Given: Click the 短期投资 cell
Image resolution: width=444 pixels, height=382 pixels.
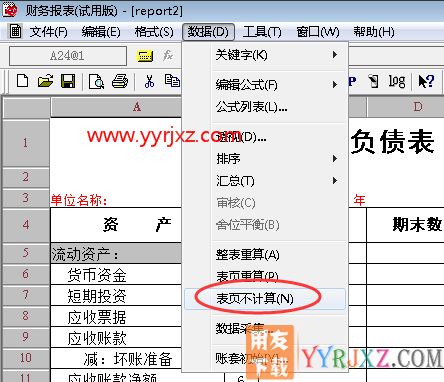Looking at the screenshot, I should coord(116,295).
